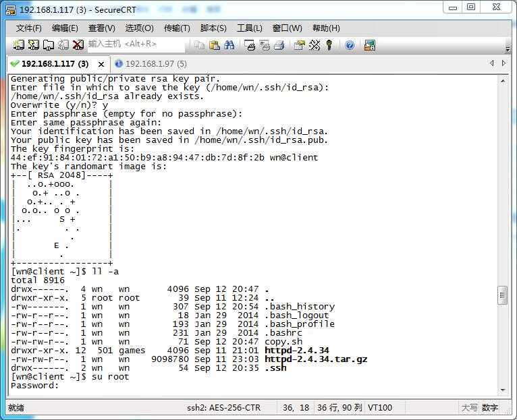Click the terminal scrollbar down arrow
Screen dimensions: 517x420
(x=503, y=390)
